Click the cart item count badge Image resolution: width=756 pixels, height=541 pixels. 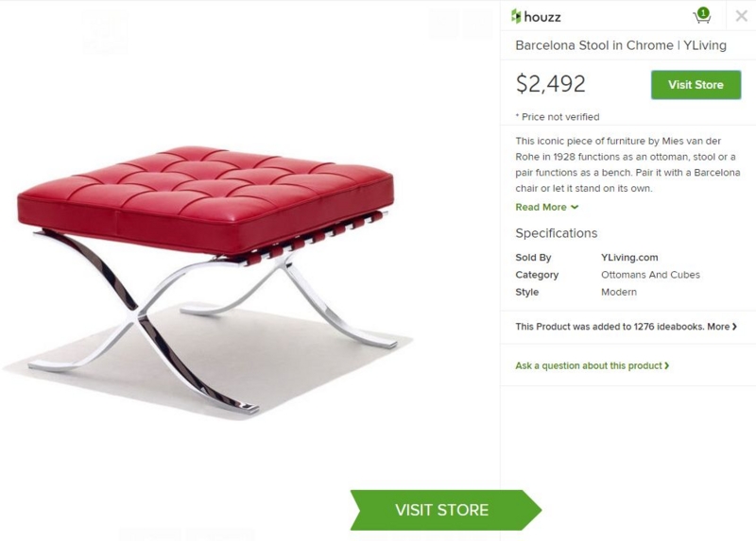(x=703, y=12)
